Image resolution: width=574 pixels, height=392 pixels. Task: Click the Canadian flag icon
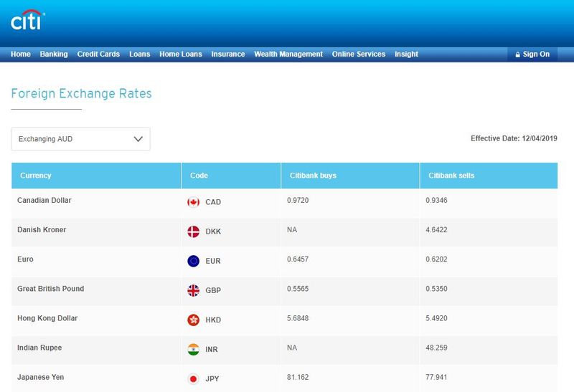coord(193,202)
